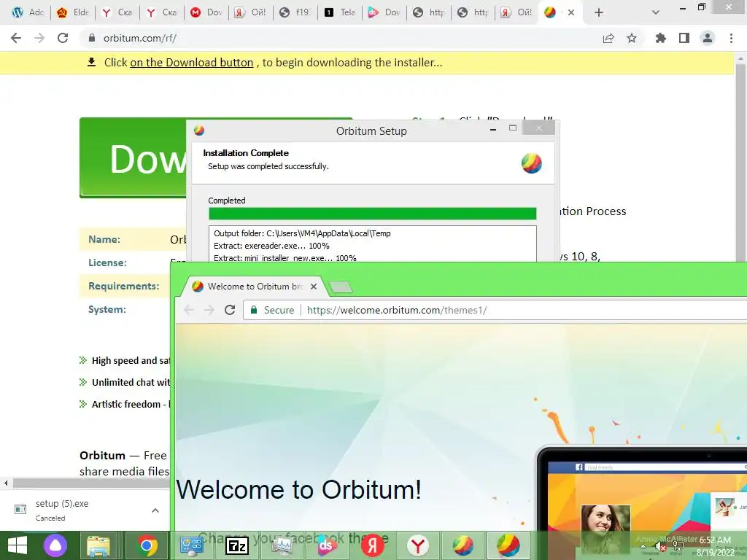Click Orbitum browser forward arrow
747x560 pixels.
click(x=209, y=310)
